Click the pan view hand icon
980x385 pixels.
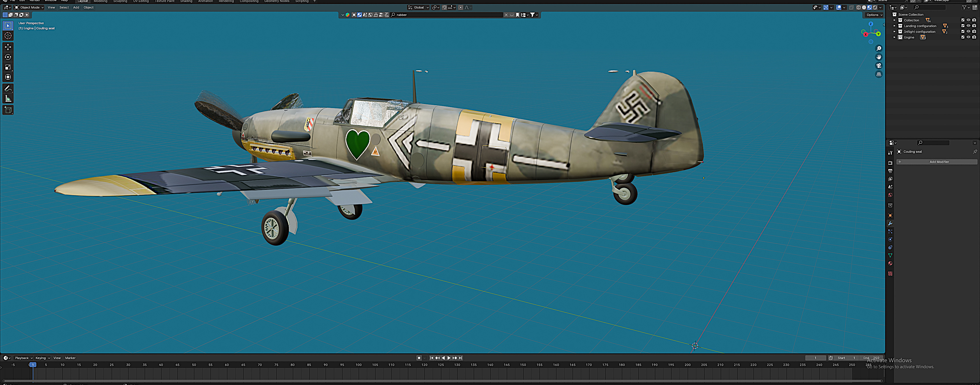[879, 57]
